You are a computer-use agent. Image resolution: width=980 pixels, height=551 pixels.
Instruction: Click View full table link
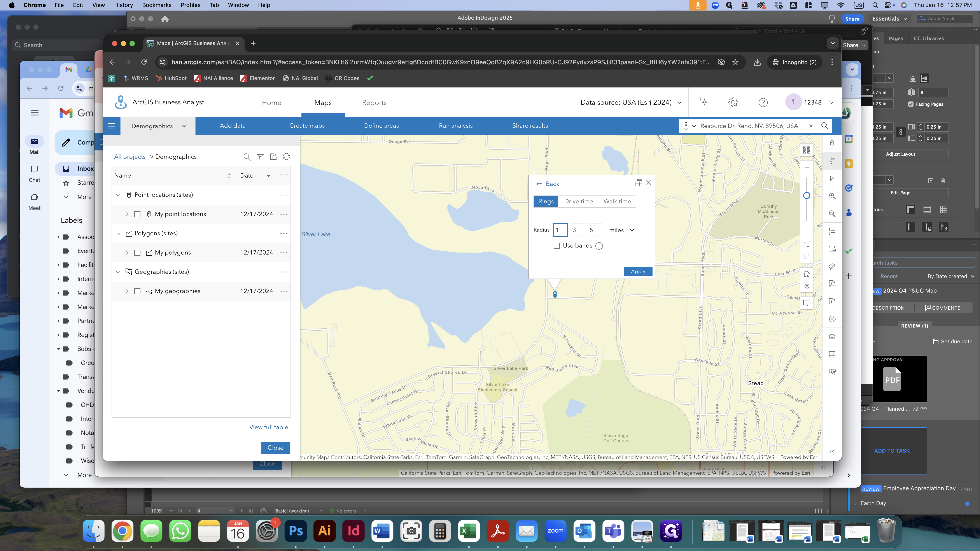(x=268, y=427)
